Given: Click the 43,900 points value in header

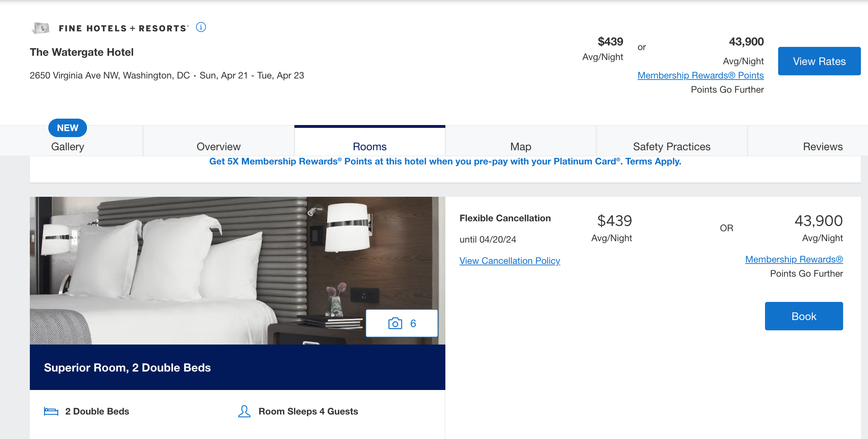Looking at the screenshot, I should [746, 42].
